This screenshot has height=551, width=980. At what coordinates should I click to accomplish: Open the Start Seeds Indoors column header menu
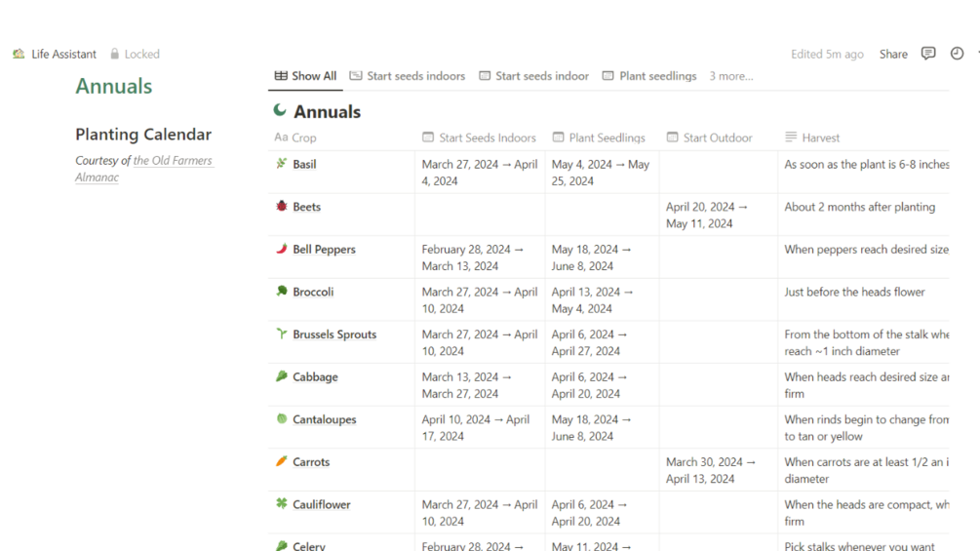click(x=479, y=138)
